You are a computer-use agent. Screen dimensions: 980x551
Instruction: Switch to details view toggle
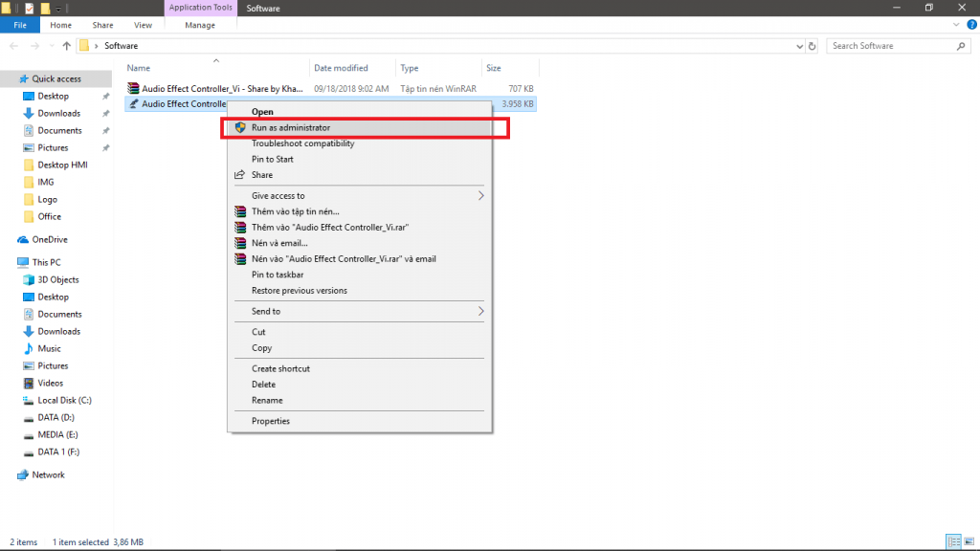point(951,542)
